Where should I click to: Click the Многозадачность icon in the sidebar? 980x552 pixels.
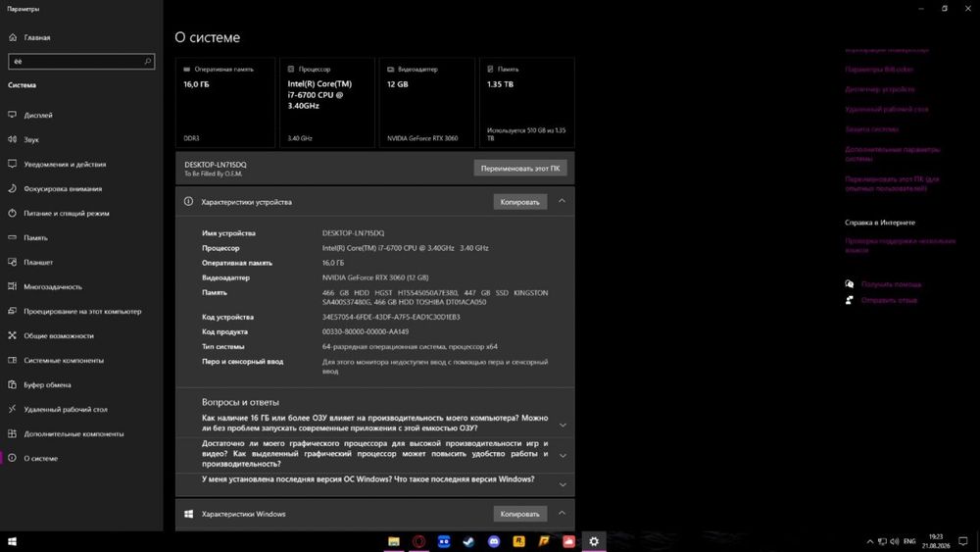click(12, 286)
